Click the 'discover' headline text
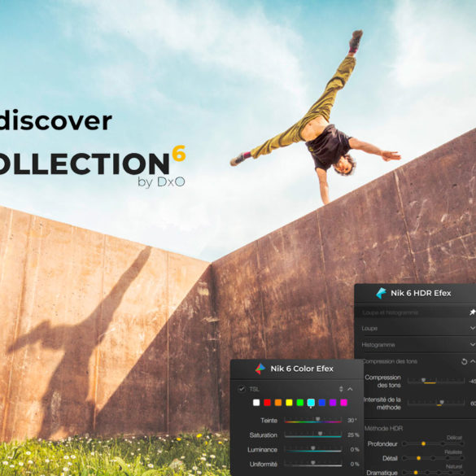This screenshot has width=476, height=476. point(55,120)
